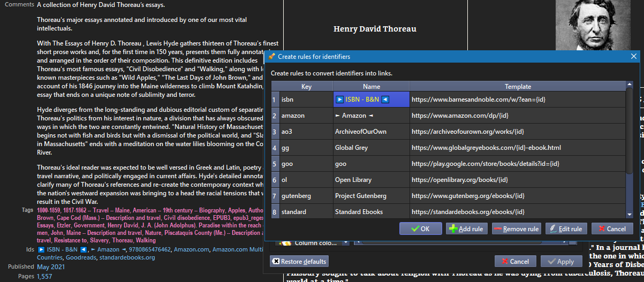
Task: Select the ArchiveofOurOwn name cell
Action: pyautogui.click(x=371, y=132)
